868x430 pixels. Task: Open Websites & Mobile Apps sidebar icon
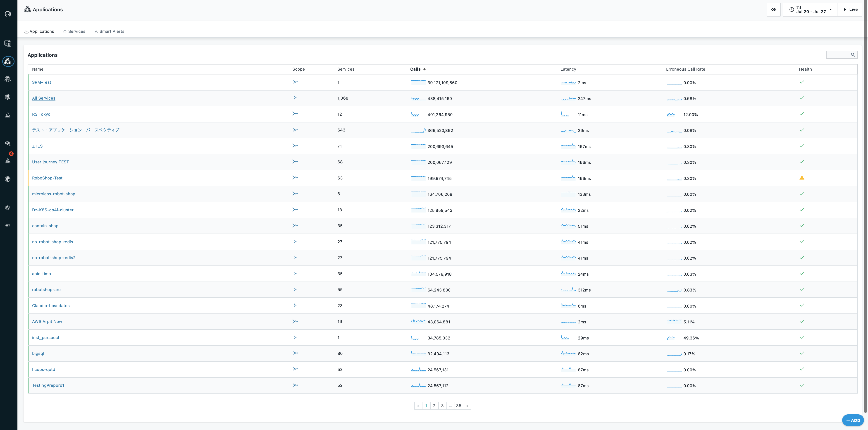[x=8, y=43]
